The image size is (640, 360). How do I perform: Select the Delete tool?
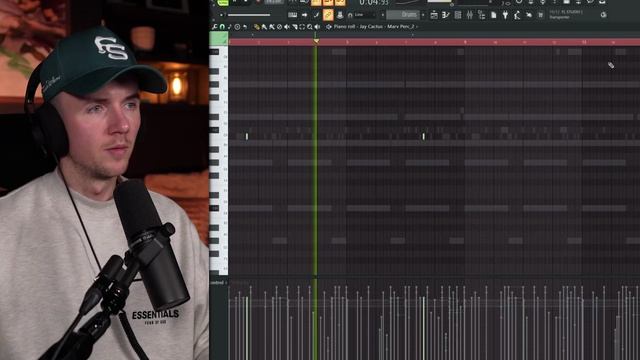tap(279, 27)
